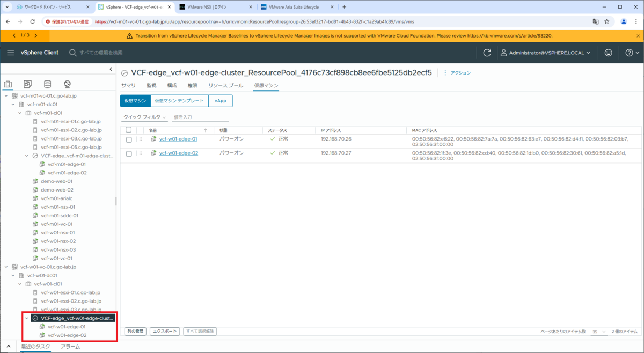644x353 pixels.
Task: Go to next notification in banner
Action: pos(36,35)
